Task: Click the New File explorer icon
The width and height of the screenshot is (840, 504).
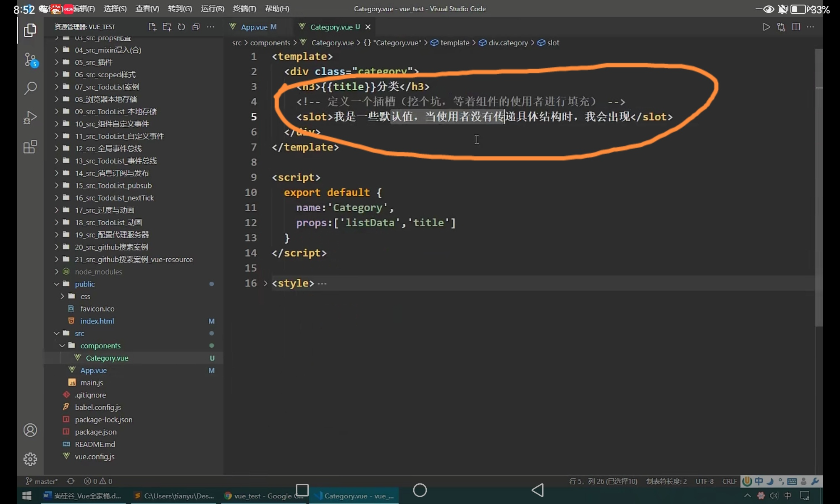Action: 152,27
